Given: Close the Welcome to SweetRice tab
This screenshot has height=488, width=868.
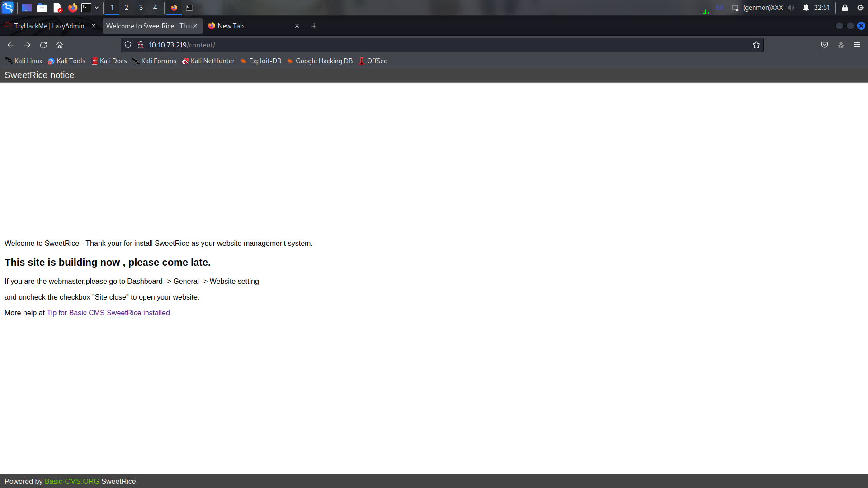Looking at the screenshot, I should 195,26.
